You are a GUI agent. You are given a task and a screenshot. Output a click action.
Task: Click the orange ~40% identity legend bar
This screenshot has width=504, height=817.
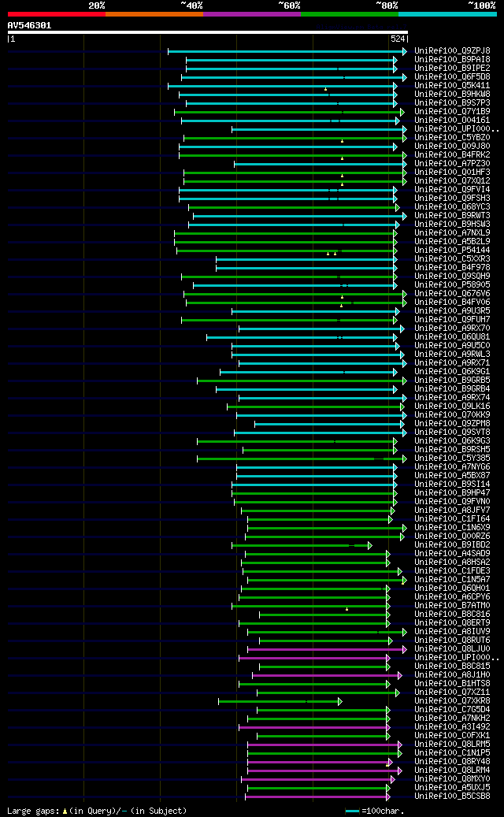[154, 14]
